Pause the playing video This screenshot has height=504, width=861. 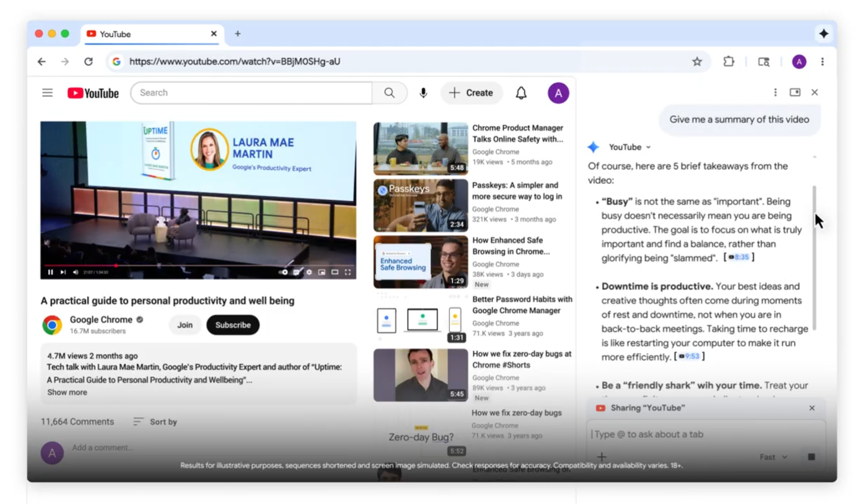(50, 272)
